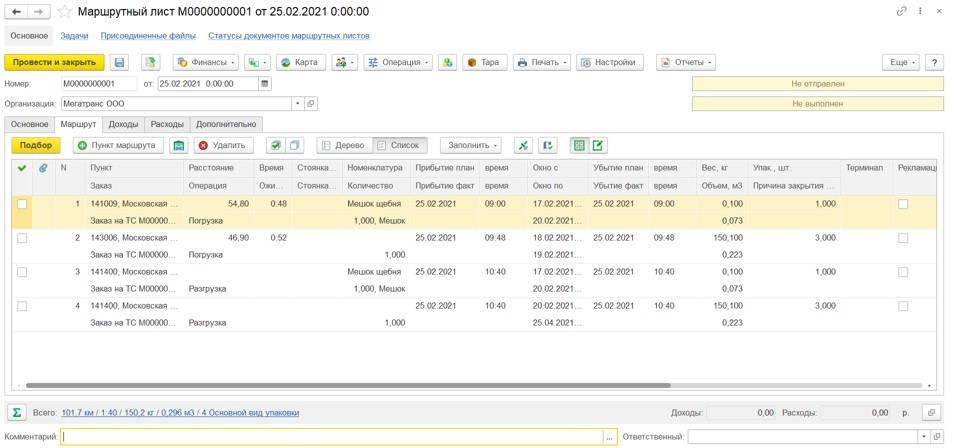Image resolution: width=957 pixels, height=448 pixels.
Task: Click the copy link icon in title bar
Action: click(x=902, y=12)
